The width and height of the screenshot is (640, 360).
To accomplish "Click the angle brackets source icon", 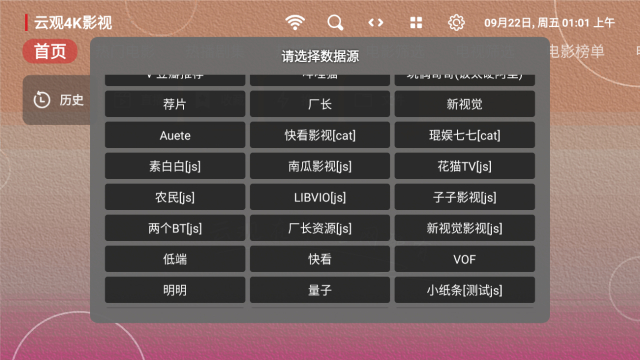I will pos(376,22).
